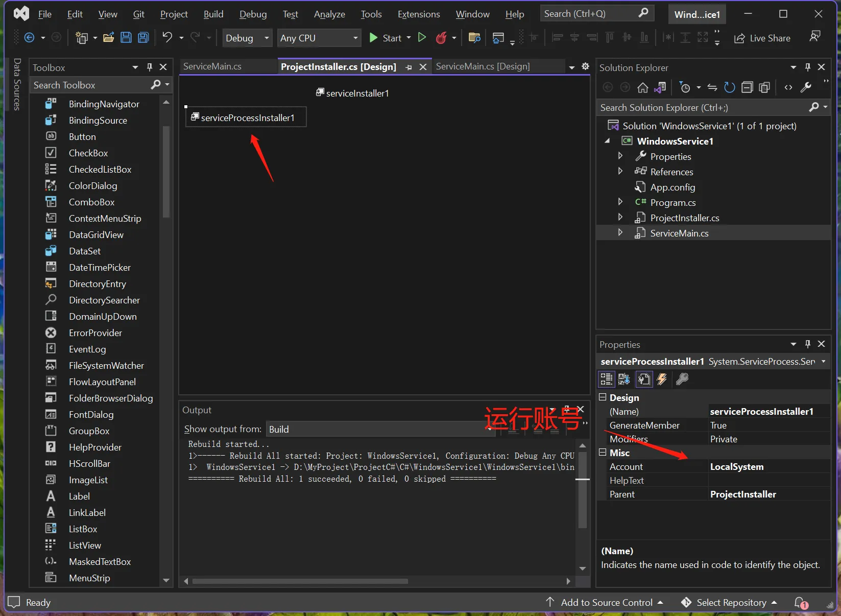
Task: Select serviceProcessInstaller1 component in designer
Action: [246, 117]
